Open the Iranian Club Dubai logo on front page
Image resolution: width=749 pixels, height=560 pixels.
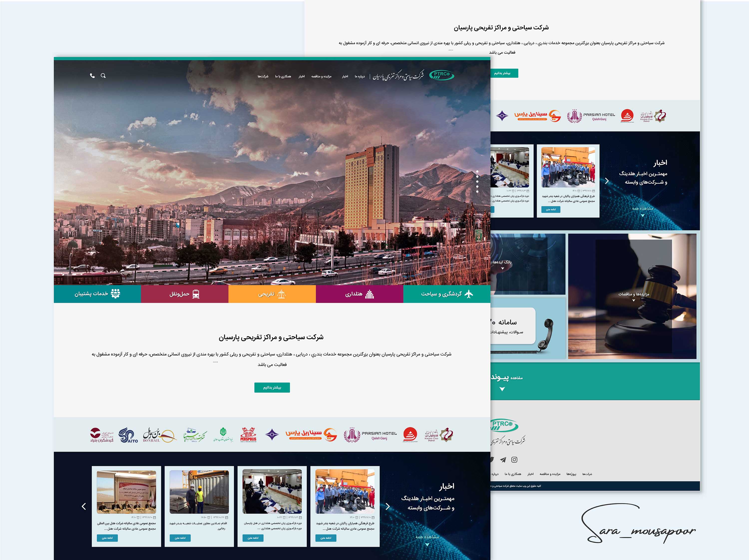coord(439,435)
